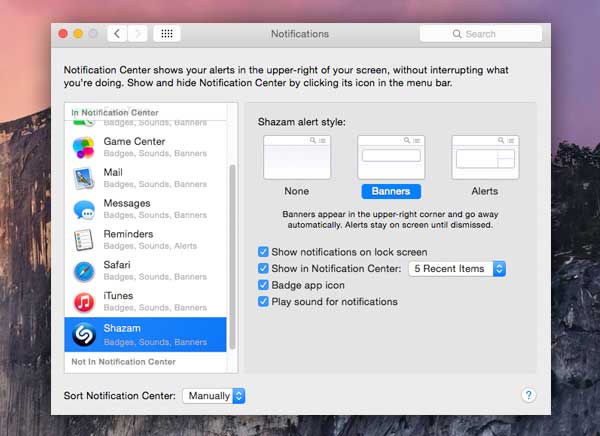600x436 pixels.
Task: Open the 5 Recent Items dropdown
Action: 457,269
